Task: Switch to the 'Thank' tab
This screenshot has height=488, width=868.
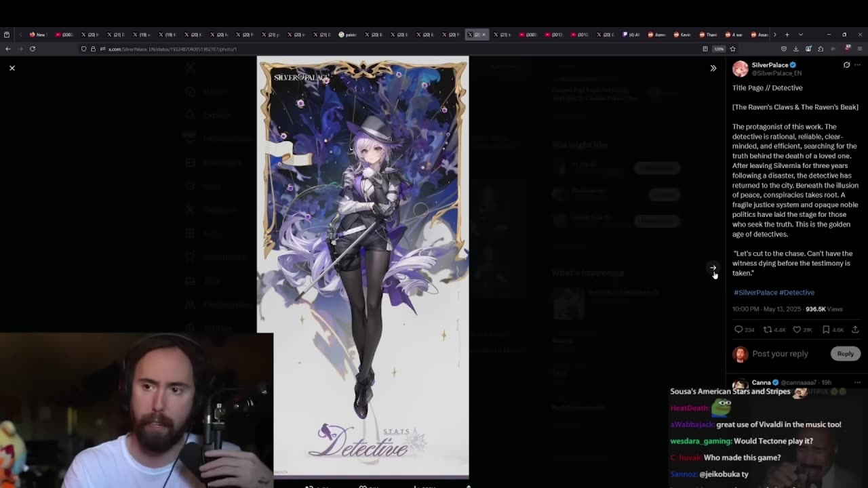Action: pos(709,35)
